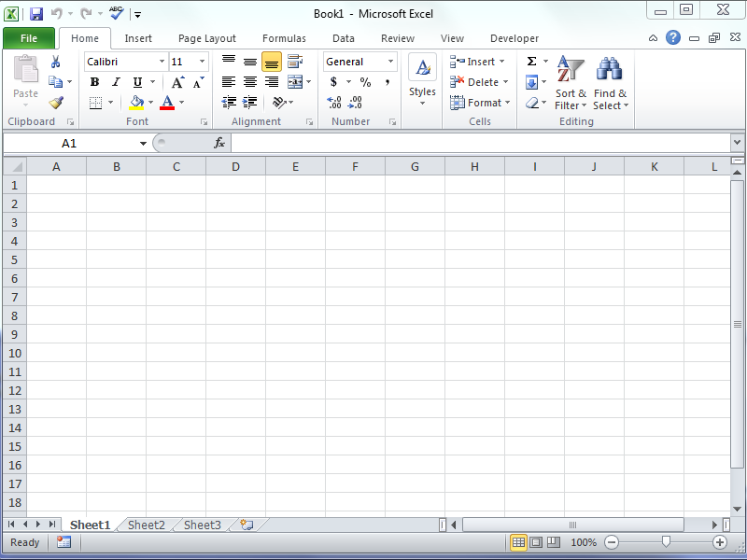Click the Increase Decimal icon
This screenshot has height=560, width=747.
(x=334, y=103)
